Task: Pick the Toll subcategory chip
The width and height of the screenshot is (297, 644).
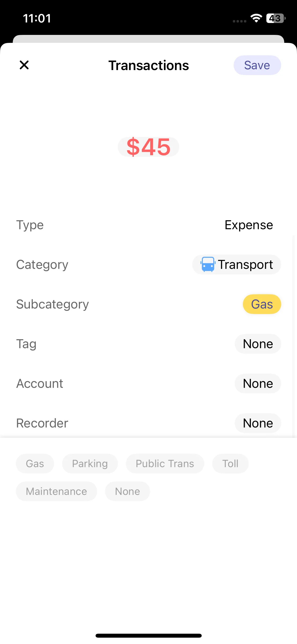Action: pyautogui.click(x=230, y=464)
